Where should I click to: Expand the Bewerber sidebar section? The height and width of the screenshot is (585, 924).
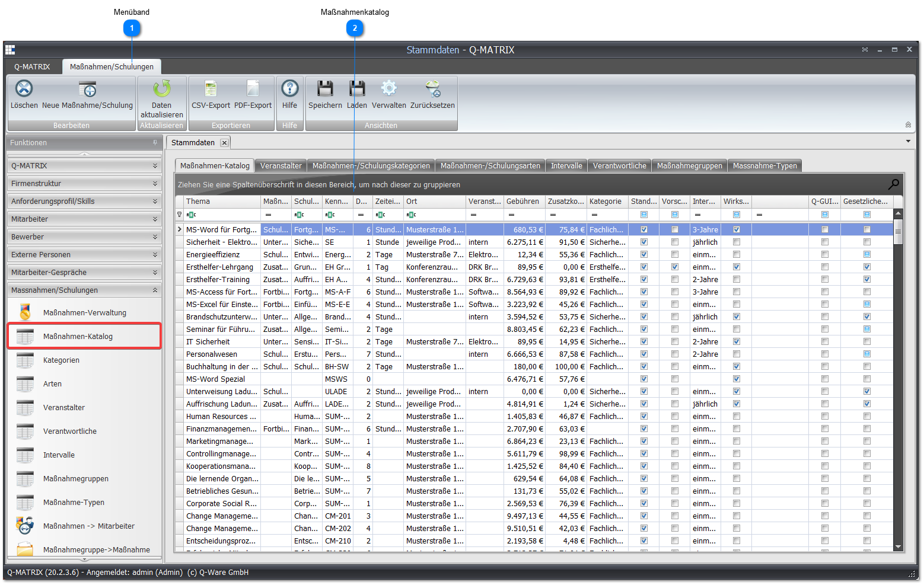pos(85,236)
